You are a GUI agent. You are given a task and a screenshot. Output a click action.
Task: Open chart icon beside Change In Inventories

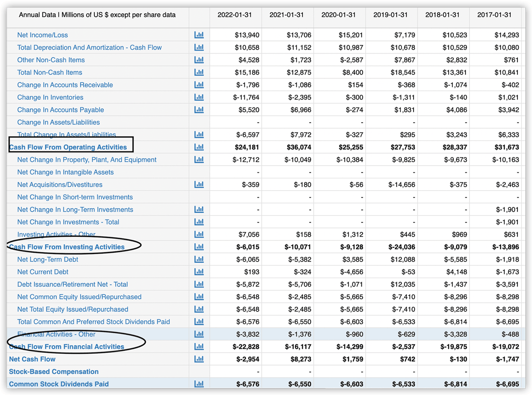[199, 97]
